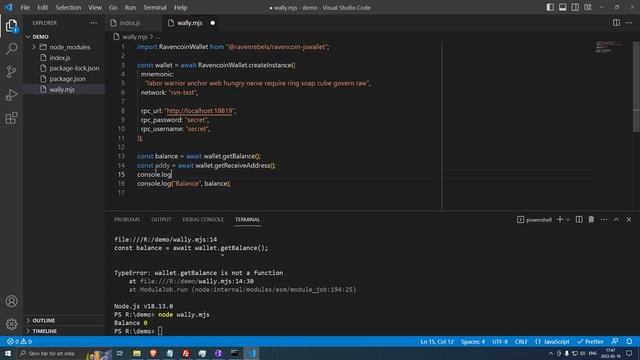
Task: Follow the http://localhost:18819 link
Action: (199, 111)
